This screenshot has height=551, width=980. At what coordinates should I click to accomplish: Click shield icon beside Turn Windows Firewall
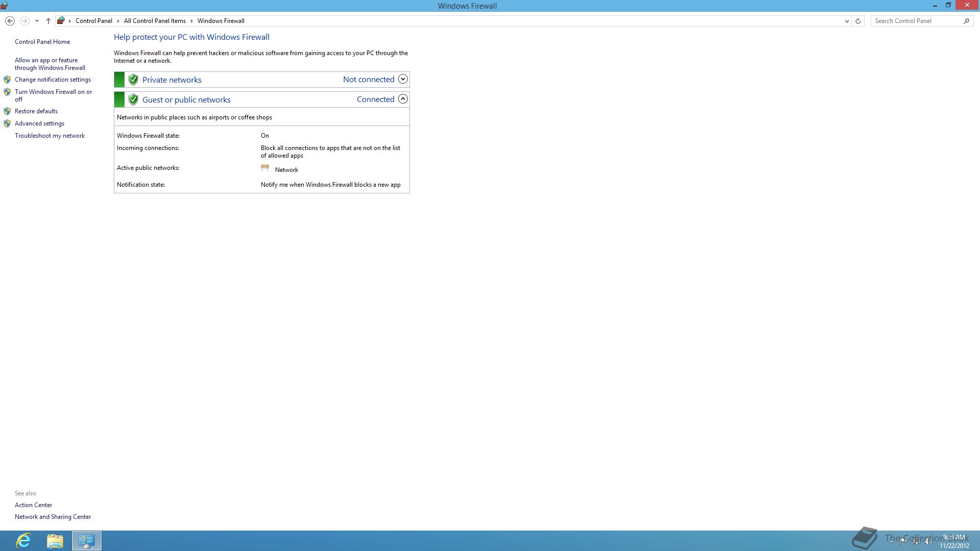pyautogui.click(x=7, y=92)
